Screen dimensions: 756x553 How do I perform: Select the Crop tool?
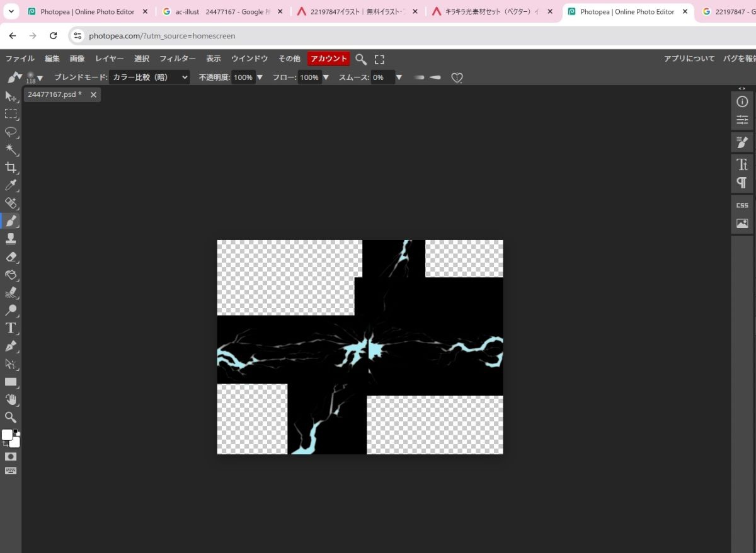[x=11, y=168]
